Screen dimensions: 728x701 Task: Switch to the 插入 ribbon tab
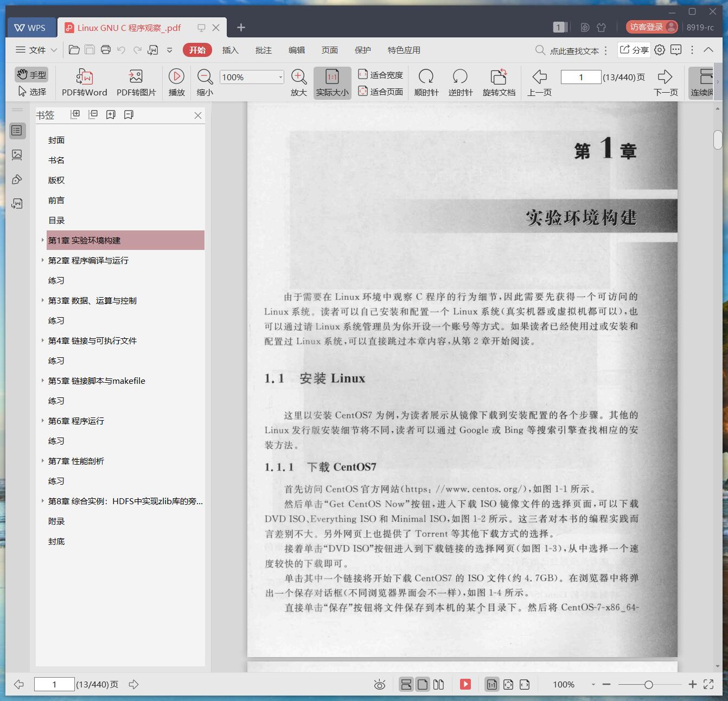point(230,50)
